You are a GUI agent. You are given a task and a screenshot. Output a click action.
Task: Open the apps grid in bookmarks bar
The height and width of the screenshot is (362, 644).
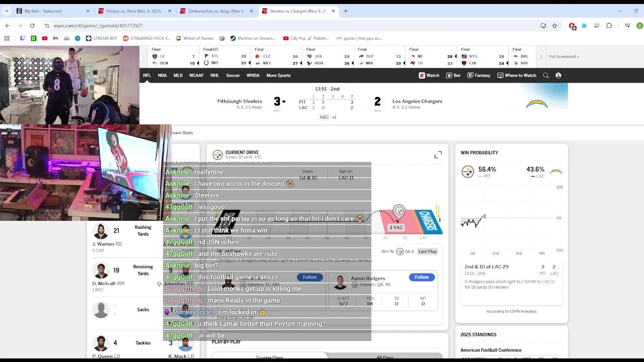(x=7, y=38)
